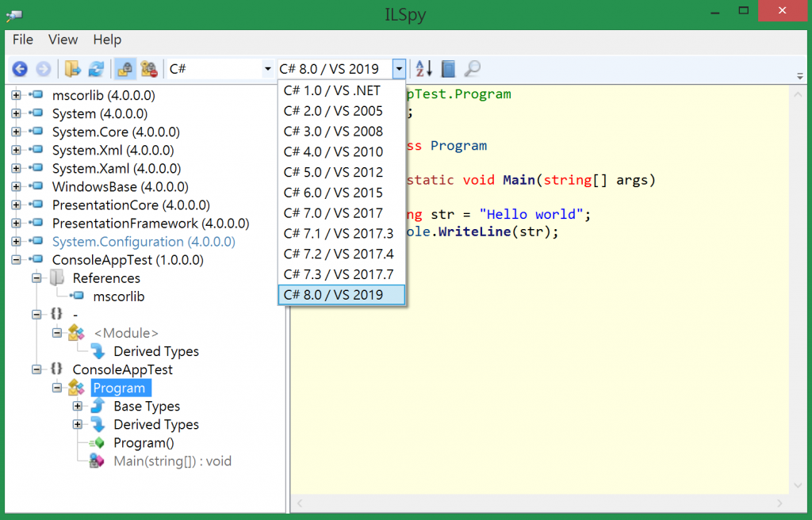
Task: Select mscorlib under References
Action: pos(119,296)
